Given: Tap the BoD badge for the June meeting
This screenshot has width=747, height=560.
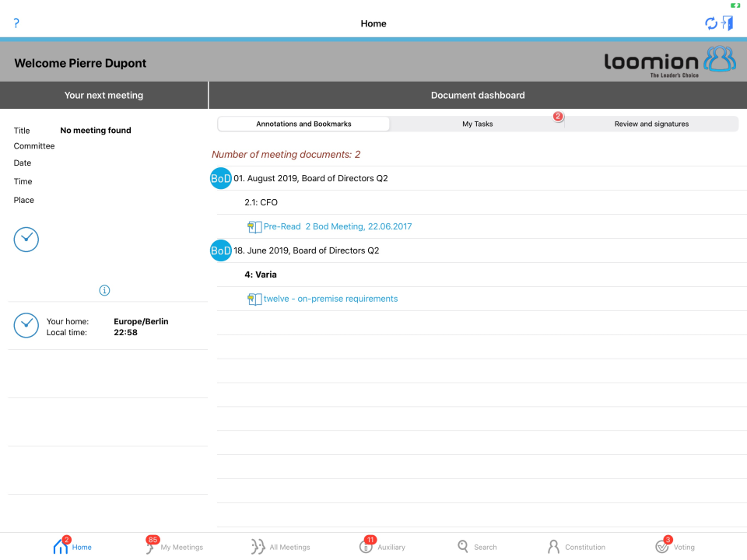Looking at the screenshot, I should click(x=220, y=250).
